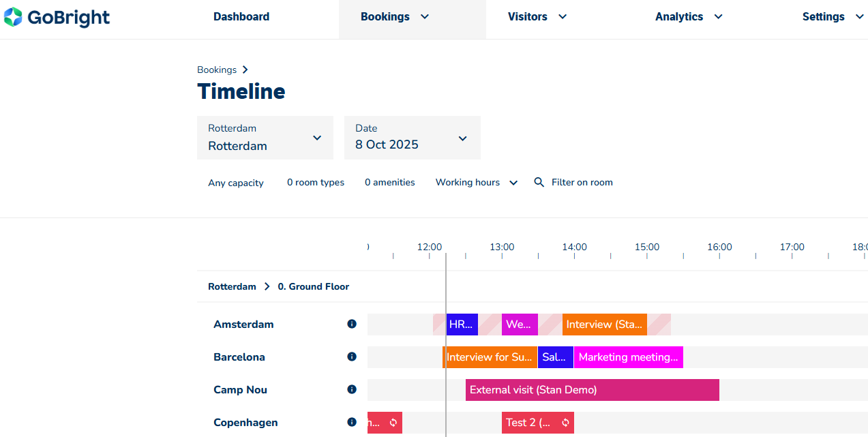Image resolution: width=868 pixels, height=437 pixels.
Task: Open info icon for Amsterdam room
Action: tap(352, 325)
